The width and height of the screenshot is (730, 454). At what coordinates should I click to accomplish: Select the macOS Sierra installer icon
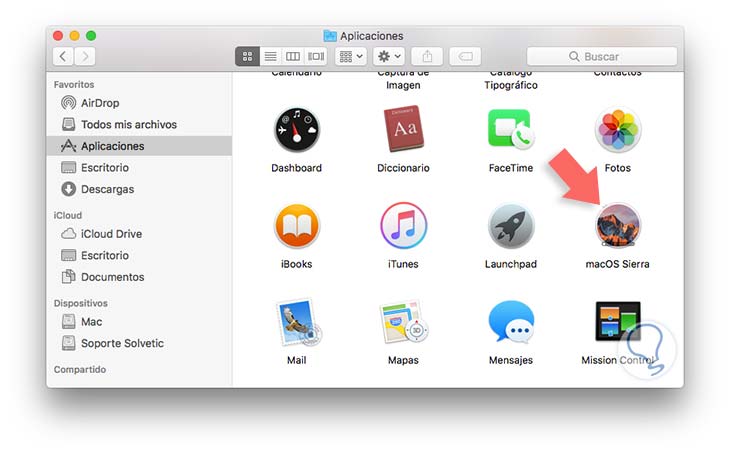(618, 226)
